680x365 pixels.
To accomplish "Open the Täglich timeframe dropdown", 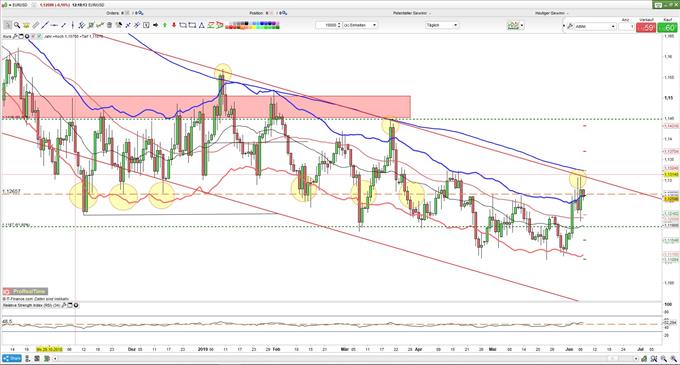I will 442,25.
